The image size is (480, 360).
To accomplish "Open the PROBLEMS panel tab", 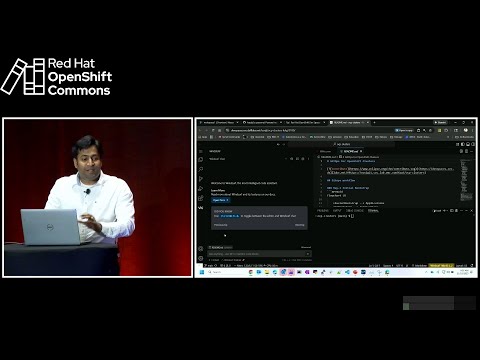I will (323, 211).
